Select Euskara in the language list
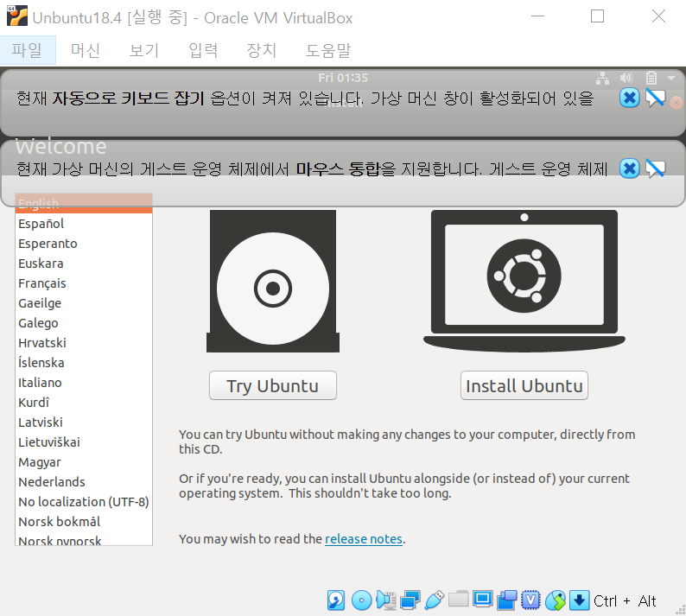Image resolution: width=686 pixels, height=616 pixels. (x=84, y=264)
